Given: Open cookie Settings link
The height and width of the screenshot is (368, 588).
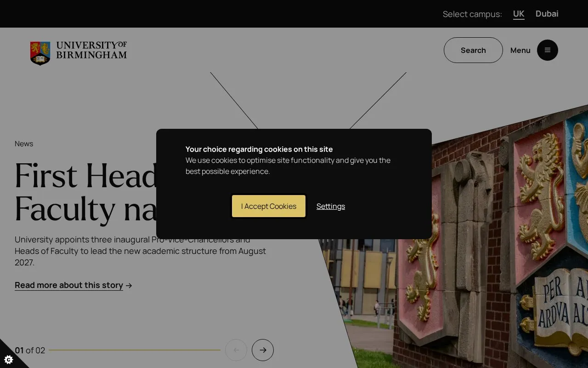Looking at the screenshot, I should [x=331, y=206].
